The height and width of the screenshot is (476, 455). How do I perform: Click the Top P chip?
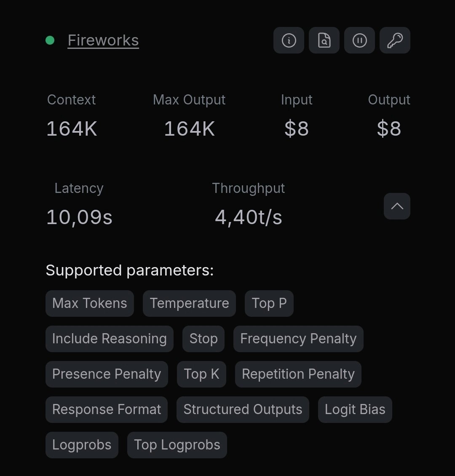[269, 303]
